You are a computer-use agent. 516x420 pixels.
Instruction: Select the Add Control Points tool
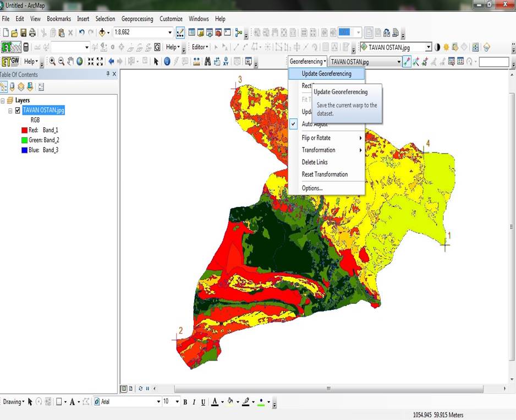[407, 62]
